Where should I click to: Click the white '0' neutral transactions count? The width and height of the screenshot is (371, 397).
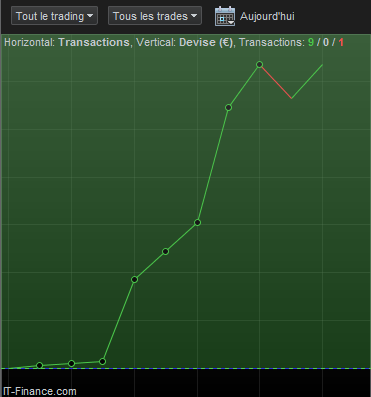tap(326, 42)
